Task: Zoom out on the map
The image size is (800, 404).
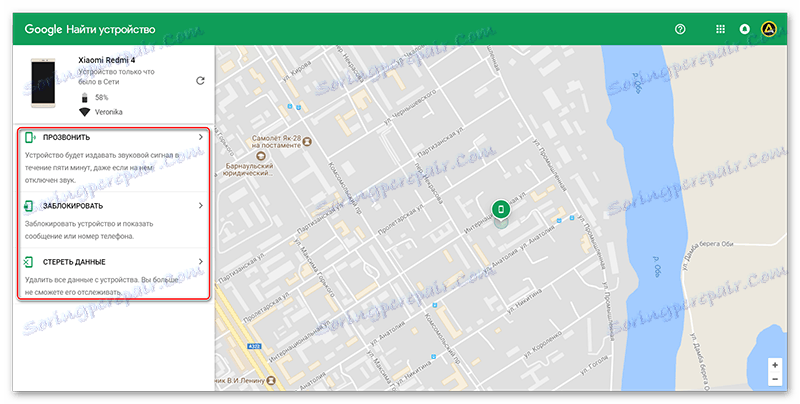Action: tap(775, 379)
